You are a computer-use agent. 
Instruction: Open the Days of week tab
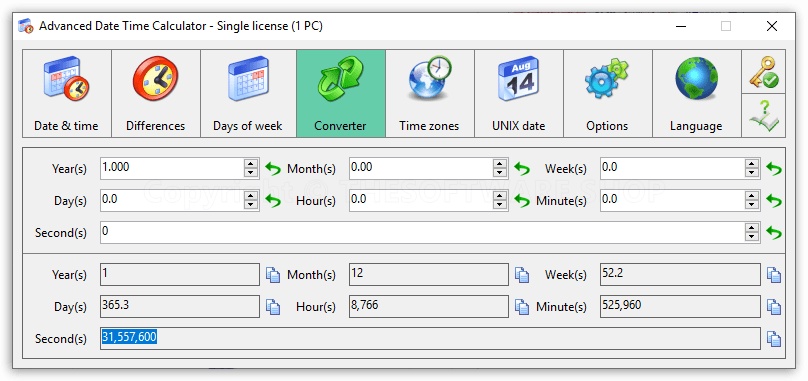click(248, 93)
